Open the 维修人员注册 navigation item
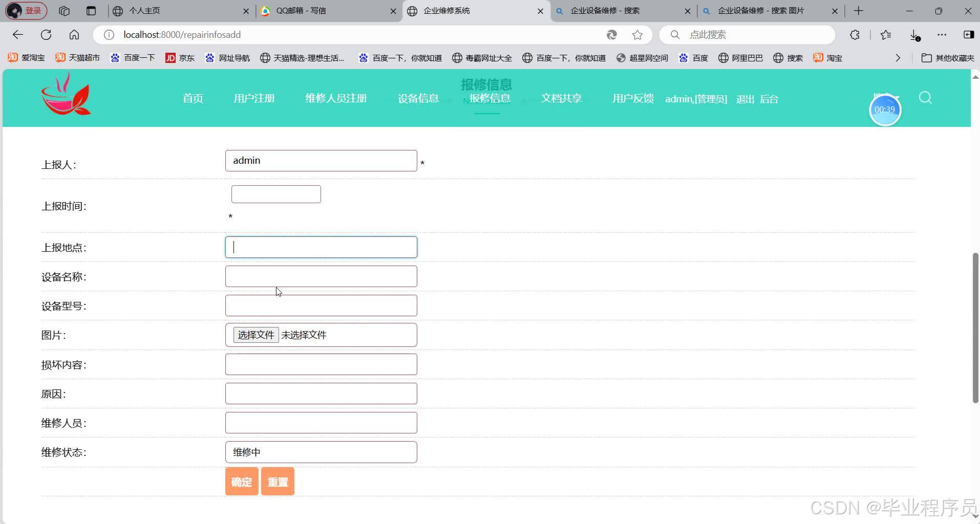The height and width of the screenshot is (524, 980). coord(336,98)
